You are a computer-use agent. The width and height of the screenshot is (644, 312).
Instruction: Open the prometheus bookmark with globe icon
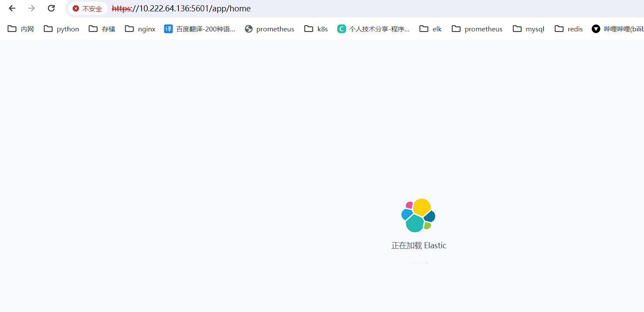coord(269,29)
